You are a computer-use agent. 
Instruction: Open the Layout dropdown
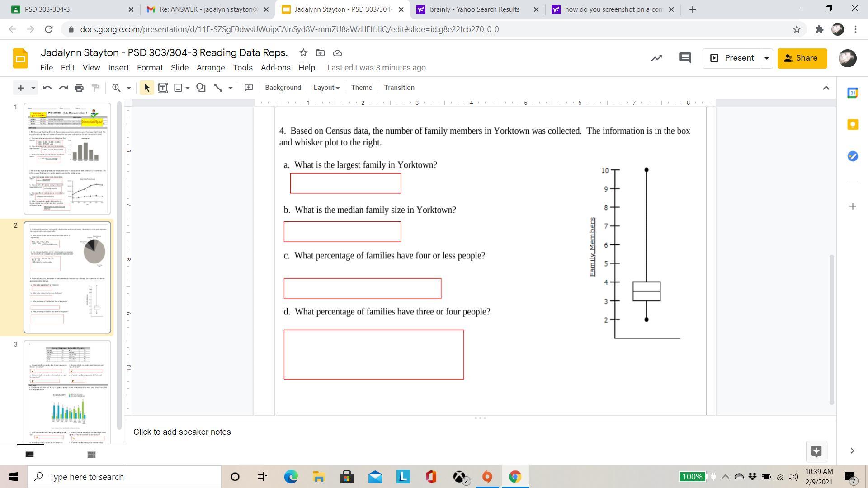(x=326, y=88)
